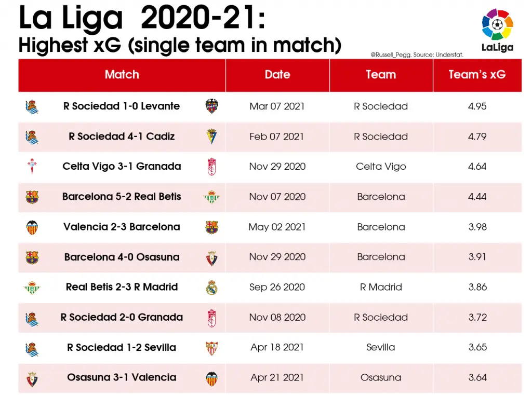Click Valencia crest in Valencia 2-3 Barcelona row

coord(32,227)
